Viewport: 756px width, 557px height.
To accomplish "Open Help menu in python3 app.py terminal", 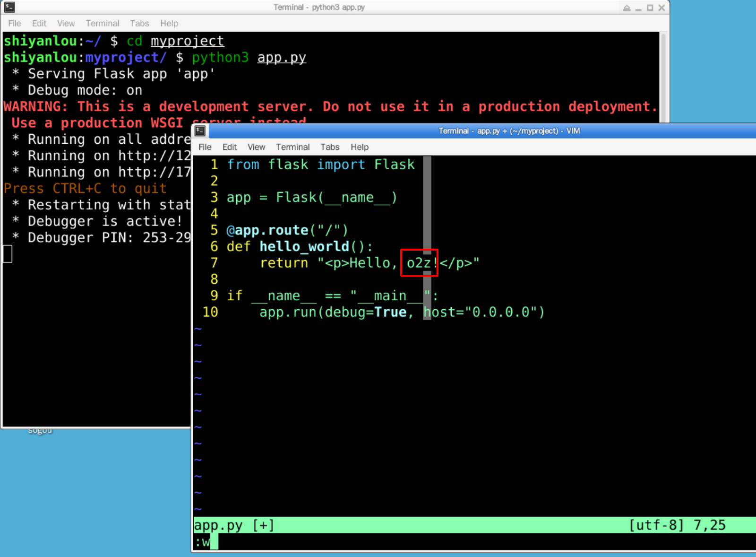I will tap(169, 23).
